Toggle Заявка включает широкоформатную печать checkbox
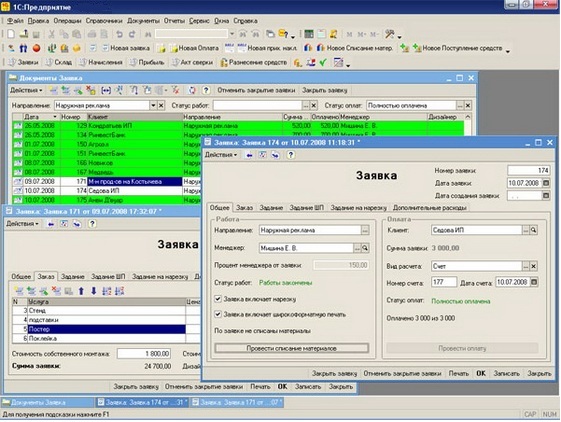 (218, 314)
